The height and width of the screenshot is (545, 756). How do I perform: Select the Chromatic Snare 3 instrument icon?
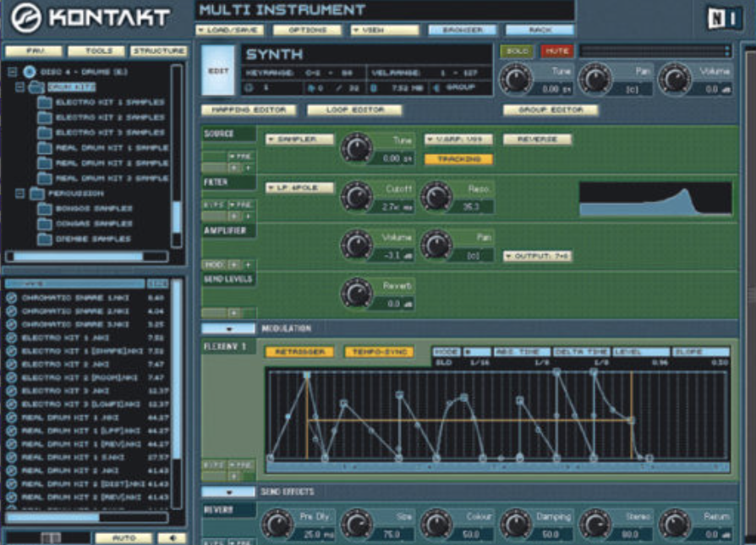(12, 325)
